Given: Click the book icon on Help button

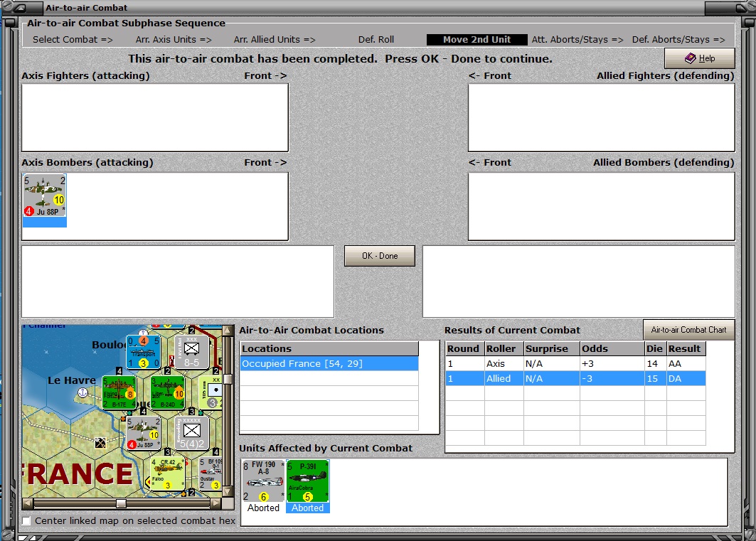Looking at the screenshot, I should pos(690,58).
